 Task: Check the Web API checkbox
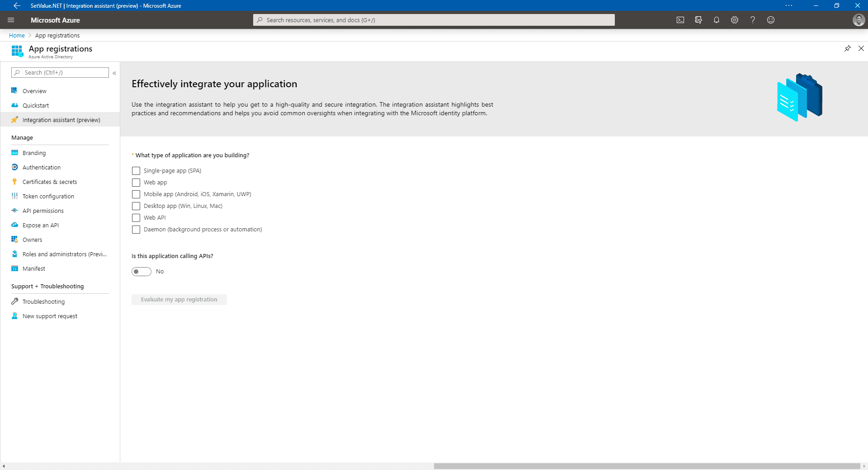[136, 218]
